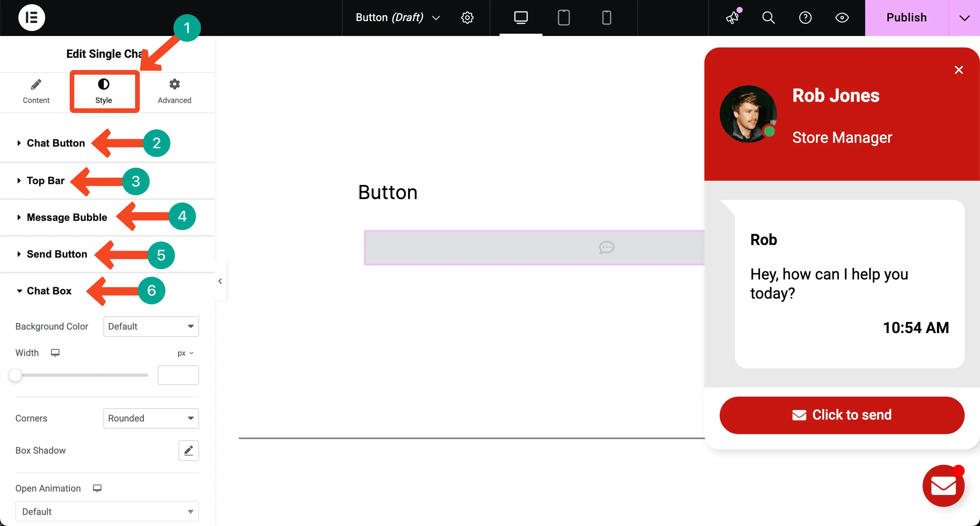The width and height of the screenshot is (980, 526).
Task: Click the Width slider handle
Action: tap(15, 375)
